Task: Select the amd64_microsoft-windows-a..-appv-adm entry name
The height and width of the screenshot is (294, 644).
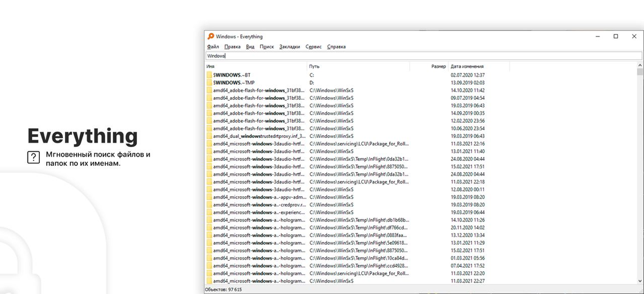Action: (259, 197)
